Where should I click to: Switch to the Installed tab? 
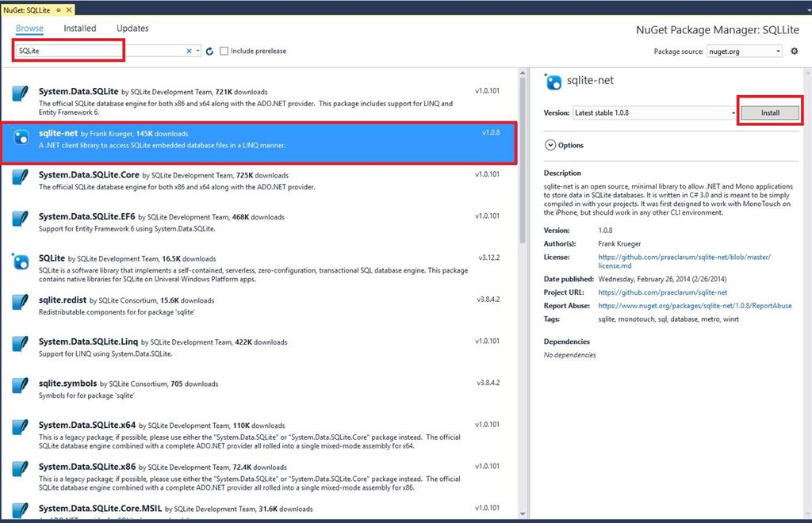[80, 29]
